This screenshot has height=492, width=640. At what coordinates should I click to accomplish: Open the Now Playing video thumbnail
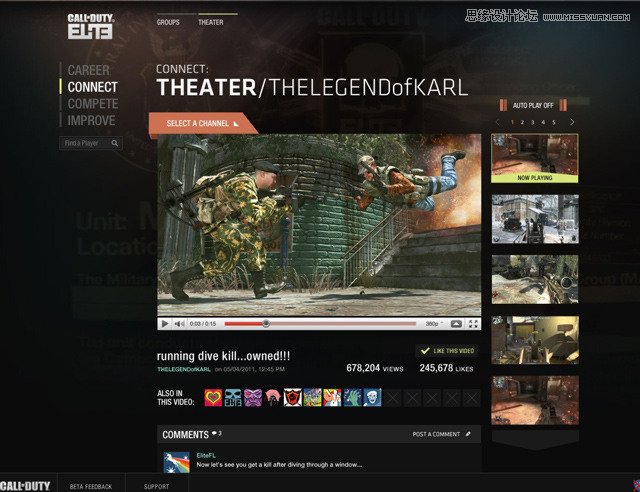point(535,158)
